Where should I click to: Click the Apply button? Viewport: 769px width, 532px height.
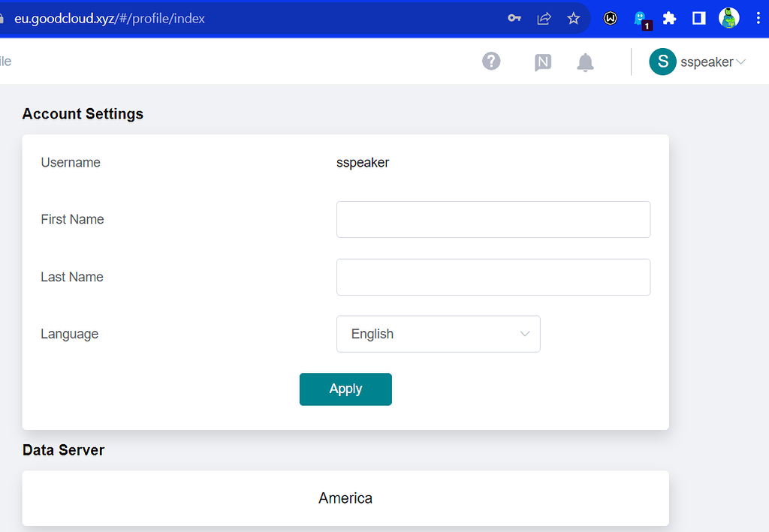(345, 389)
